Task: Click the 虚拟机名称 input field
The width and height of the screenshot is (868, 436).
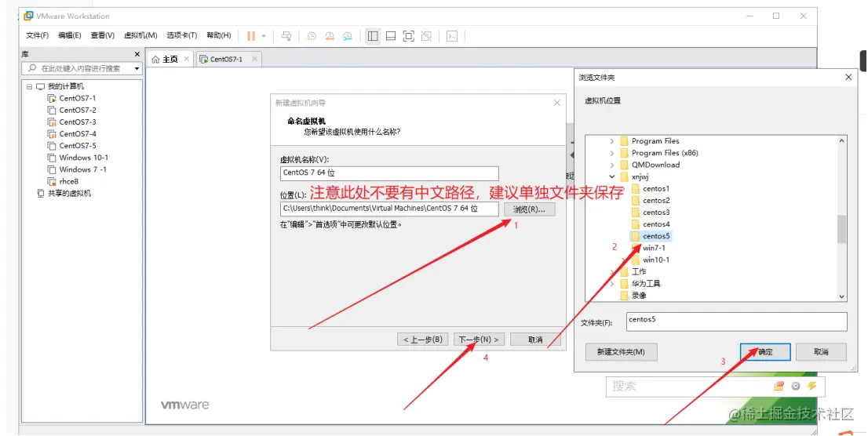Action: coord(389,173)
